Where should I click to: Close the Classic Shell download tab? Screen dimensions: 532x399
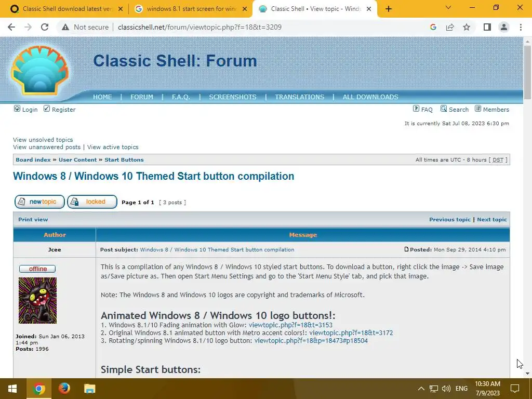(x=120, y=9)
